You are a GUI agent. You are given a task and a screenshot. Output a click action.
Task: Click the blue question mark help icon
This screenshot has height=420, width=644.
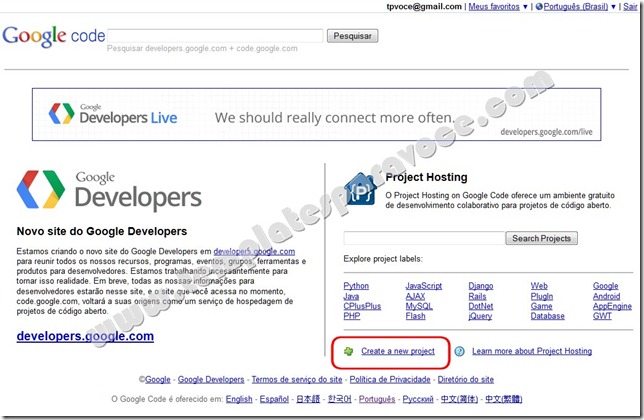pos(460,351)
